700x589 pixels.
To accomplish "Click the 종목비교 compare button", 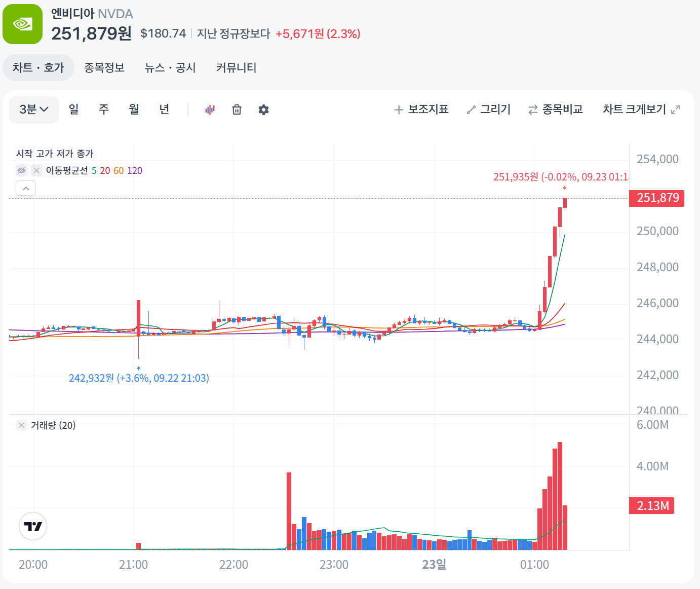I will (x=556, y=109).
